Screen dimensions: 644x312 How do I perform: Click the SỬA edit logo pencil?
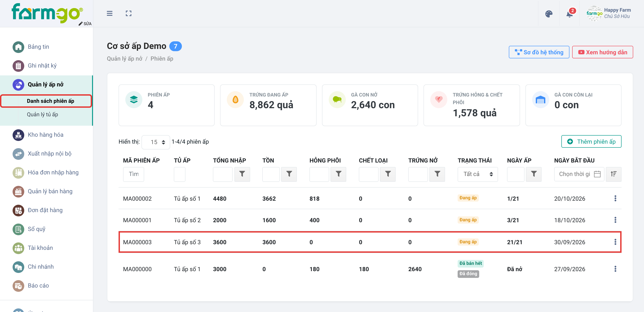[x=85, y=24]
